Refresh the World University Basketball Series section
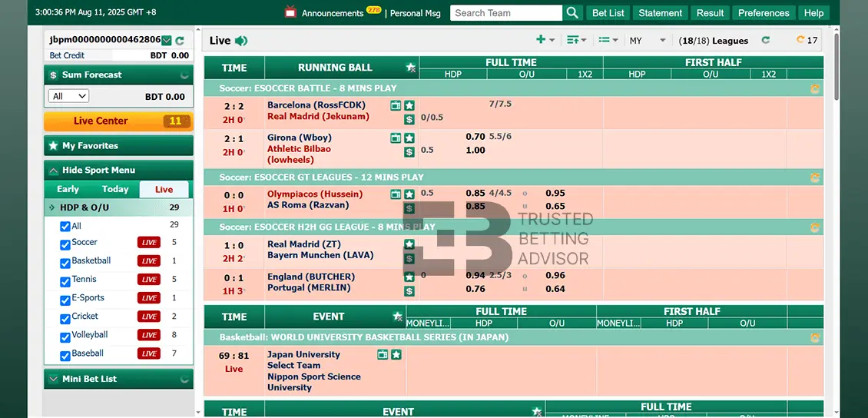 [x=815, y=337]
